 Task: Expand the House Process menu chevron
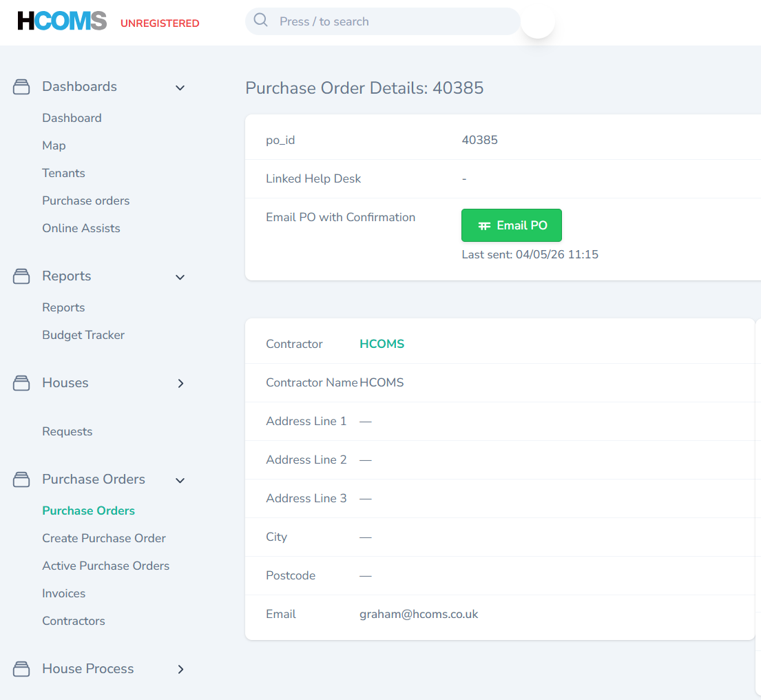[180, 670]
